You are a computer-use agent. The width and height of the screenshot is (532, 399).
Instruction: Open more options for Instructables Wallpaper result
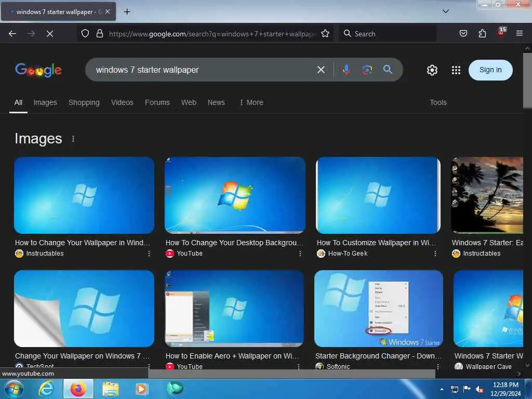[149, 254]
